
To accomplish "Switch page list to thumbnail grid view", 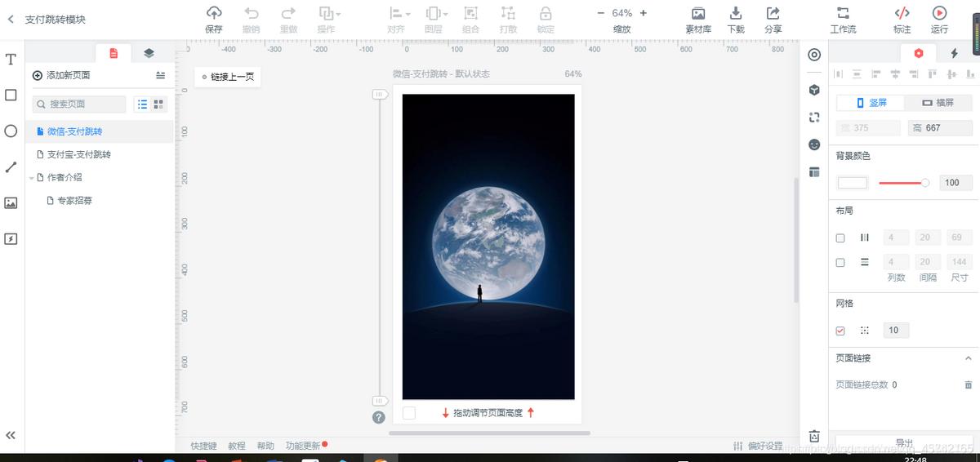I will [158, 104].
